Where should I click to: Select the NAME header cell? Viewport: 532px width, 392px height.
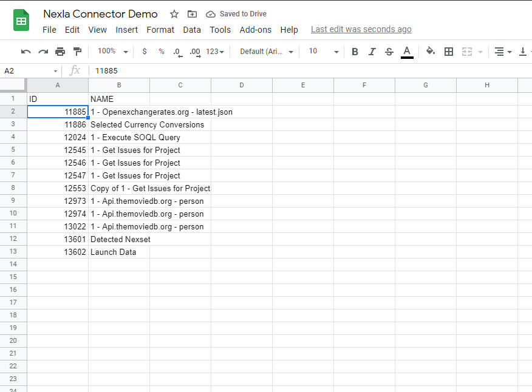click(119, 99)
